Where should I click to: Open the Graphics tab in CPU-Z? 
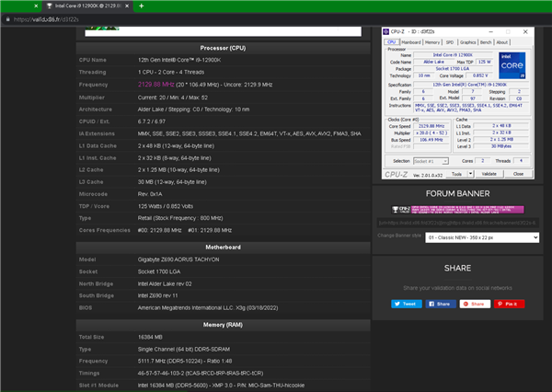point(467,42)
